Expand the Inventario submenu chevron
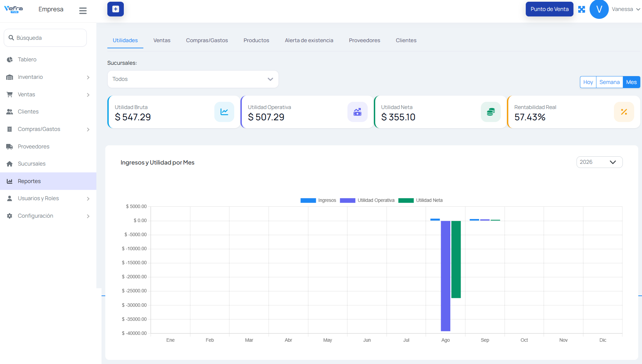This screenshot has width=642, height=364. tap(88, 77)
